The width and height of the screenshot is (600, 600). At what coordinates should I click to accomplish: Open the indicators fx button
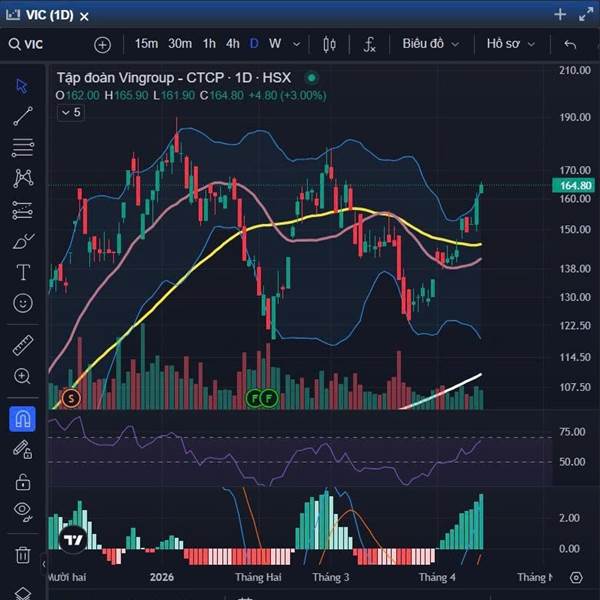pos(369,44)
